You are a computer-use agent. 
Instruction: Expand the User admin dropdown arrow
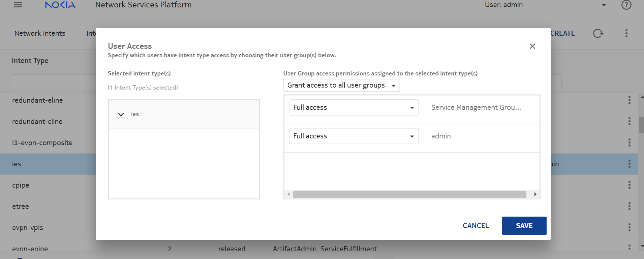pyautogui.click(x=604, y=5)
